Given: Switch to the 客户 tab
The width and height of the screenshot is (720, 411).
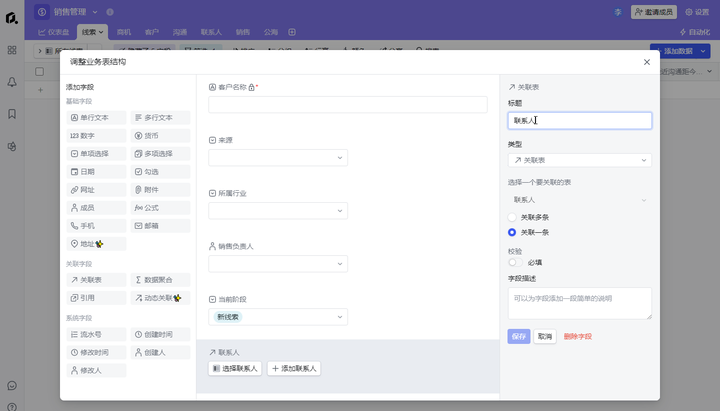Looking at the screenshot, I should coord(152,32).
